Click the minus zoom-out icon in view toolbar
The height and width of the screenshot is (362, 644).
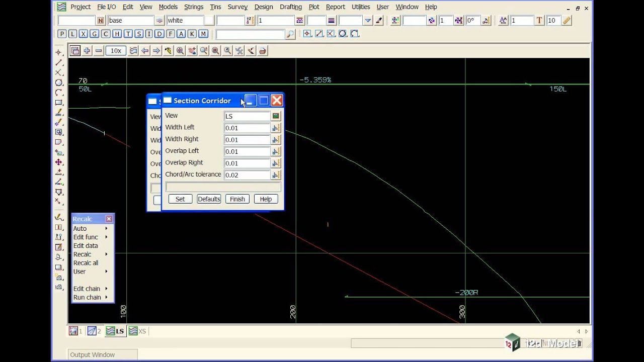click(99, 51)
